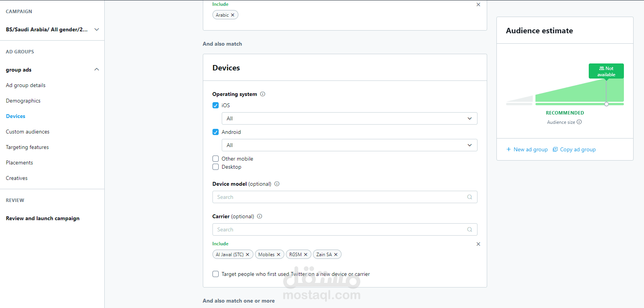Click the group ads heading
The width and height of the screenshot is (644, 308).
click(19, 70)
